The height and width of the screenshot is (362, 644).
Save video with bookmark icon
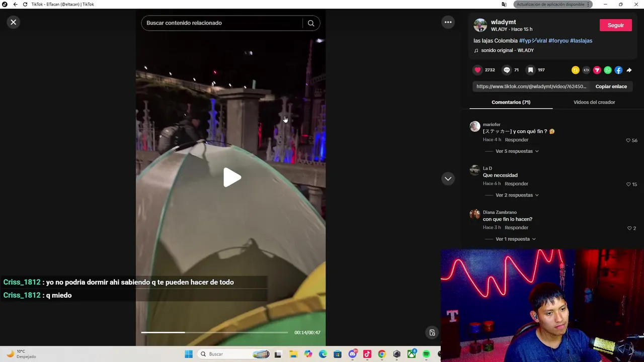(x=530, y=70)
